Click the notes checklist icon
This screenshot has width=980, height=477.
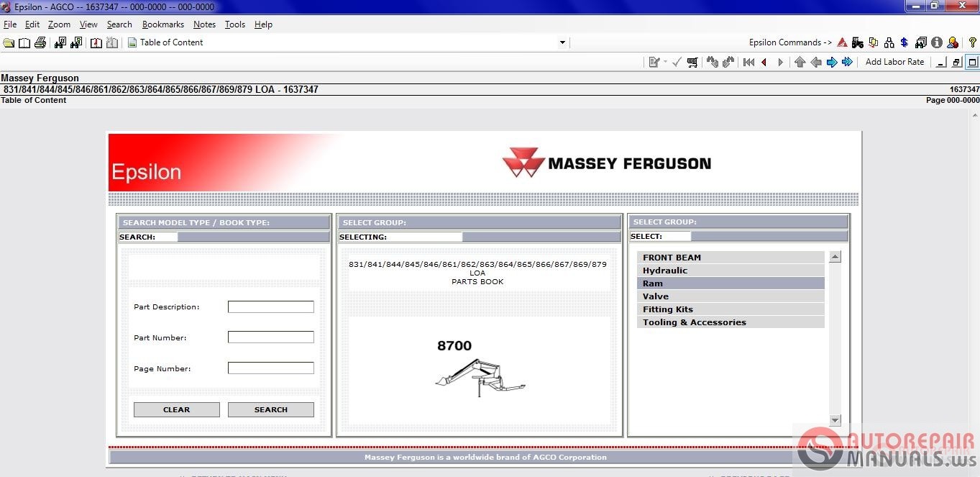click(x=654, y=63)
